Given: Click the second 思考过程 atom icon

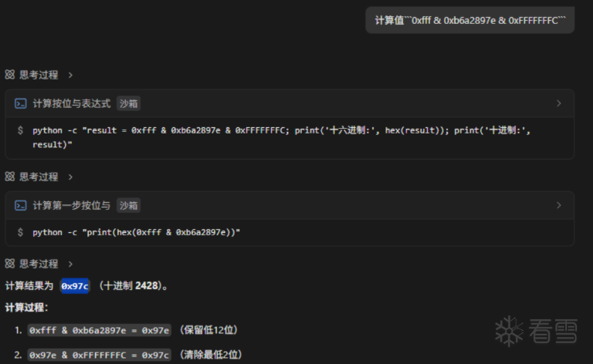Looking at the screenshot, I should click(10, 177).
